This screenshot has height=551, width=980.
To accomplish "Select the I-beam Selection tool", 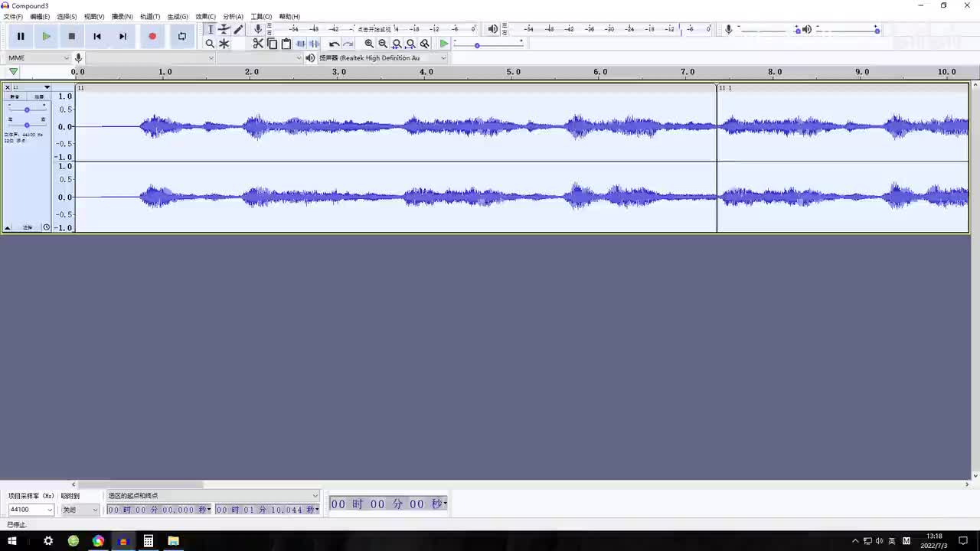I will tap(210, 29).
